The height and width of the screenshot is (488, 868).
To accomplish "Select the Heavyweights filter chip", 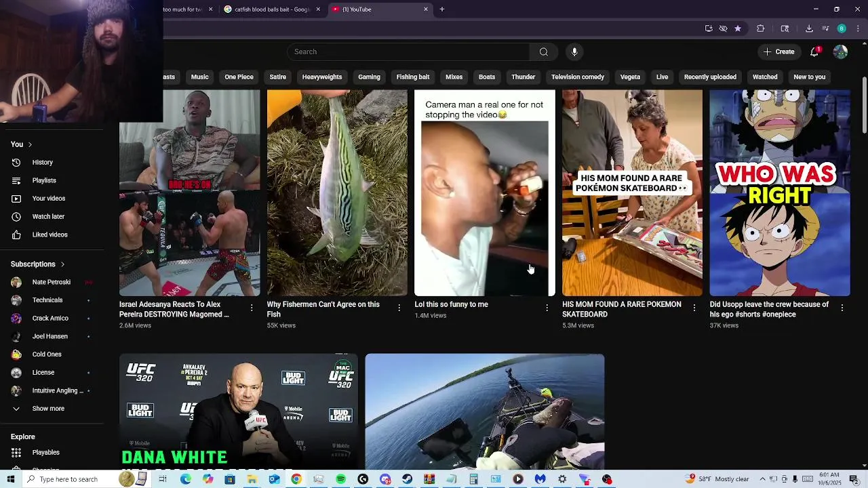I will (322, 77).
